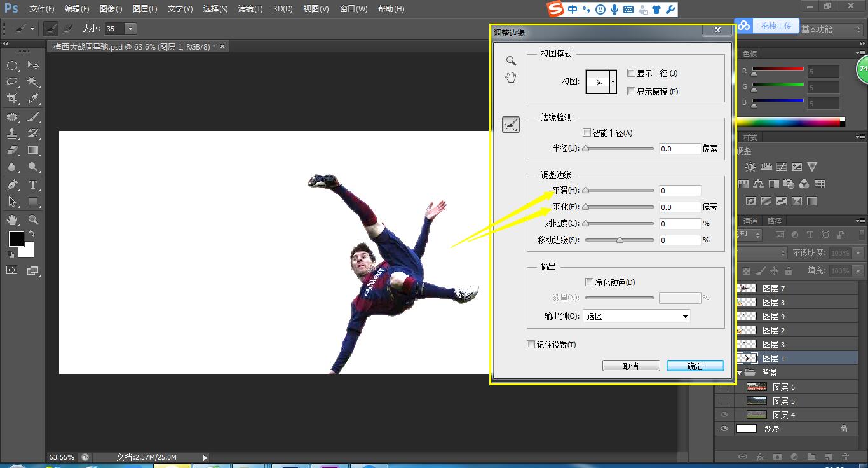Select the Zoom tool inside Refine Edge dialog
This screenshot has height=468, width=868.
510,60
